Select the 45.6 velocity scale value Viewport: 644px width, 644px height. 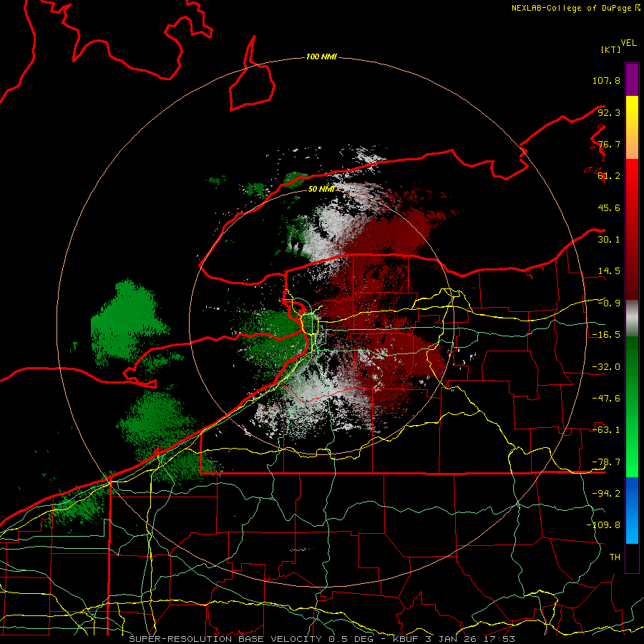click(609, 208)
